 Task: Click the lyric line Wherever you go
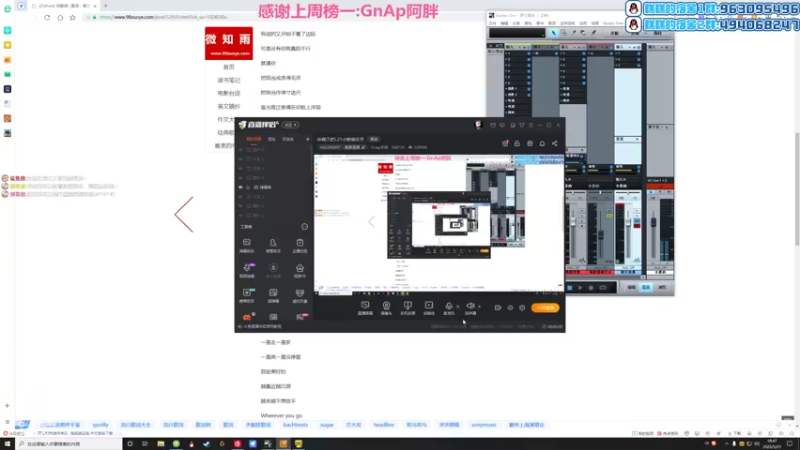[x=281, y=416]
